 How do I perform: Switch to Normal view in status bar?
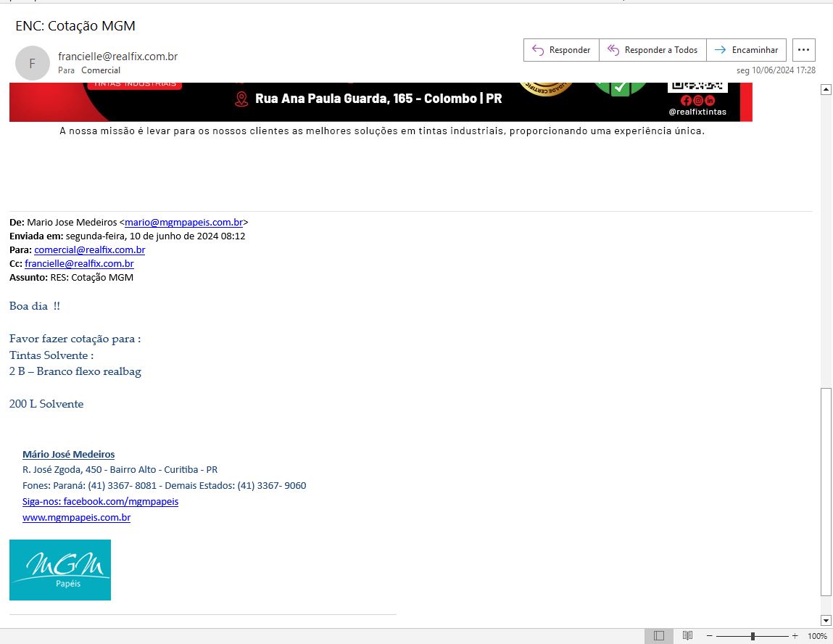pos(658,636)
